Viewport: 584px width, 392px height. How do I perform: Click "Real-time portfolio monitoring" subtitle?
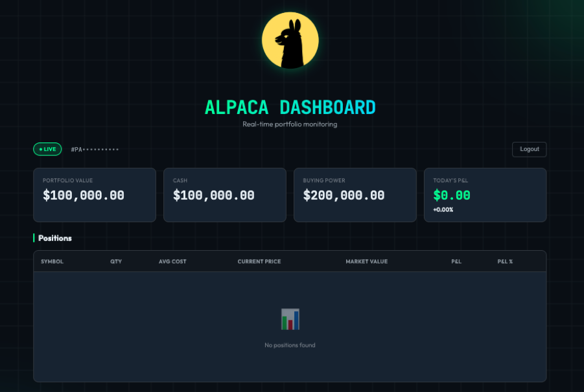click(x=290, y=124)
